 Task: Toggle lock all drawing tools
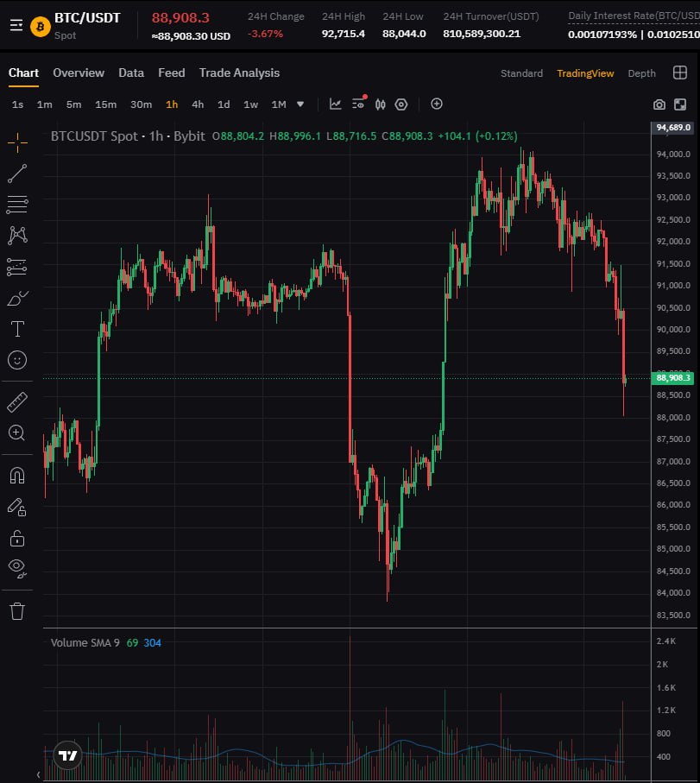(x=17, y=538)
